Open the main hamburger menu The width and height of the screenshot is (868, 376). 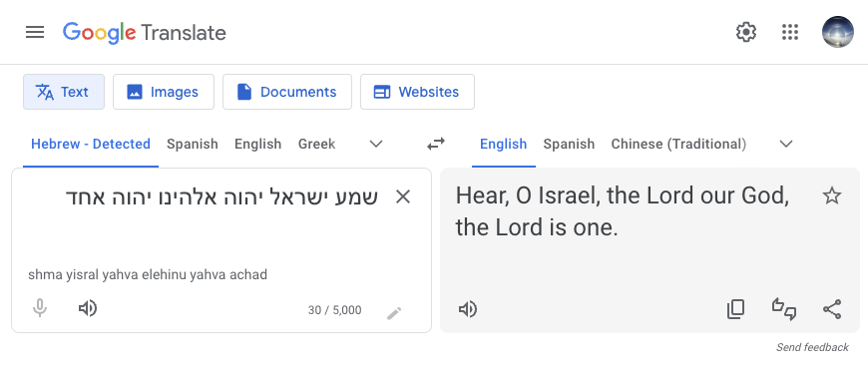click(x=35, y=32)
